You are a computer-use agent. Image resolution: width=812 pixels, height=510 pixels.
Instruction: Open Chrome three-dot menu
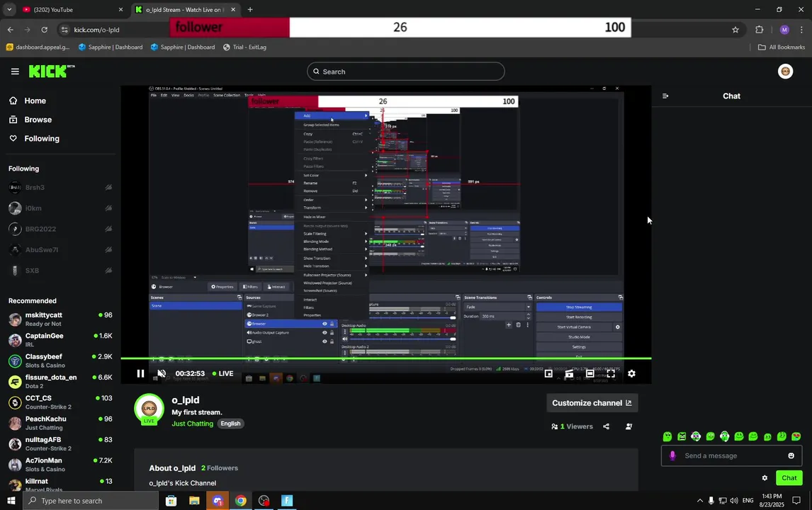(801, 30)
